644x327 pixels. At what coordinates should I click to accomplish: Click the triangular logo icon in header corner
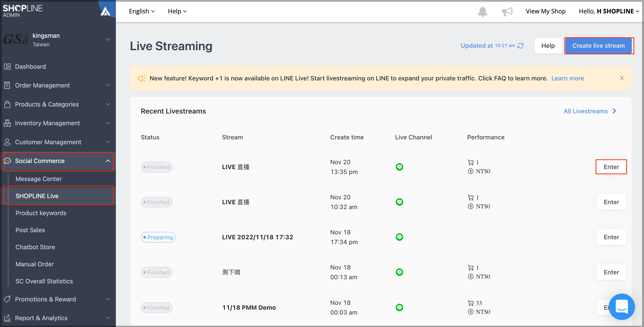105,11
